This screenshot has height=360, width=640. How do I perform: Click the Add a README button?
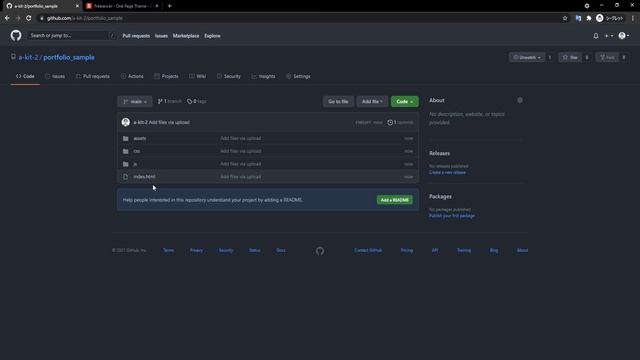(x=395, y=200)
